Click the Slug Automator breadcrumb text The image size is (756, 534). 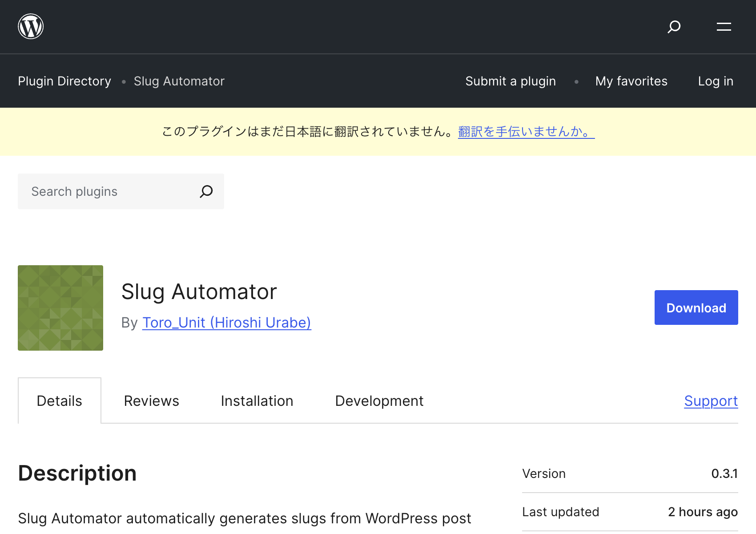click(x=179, y=81)
